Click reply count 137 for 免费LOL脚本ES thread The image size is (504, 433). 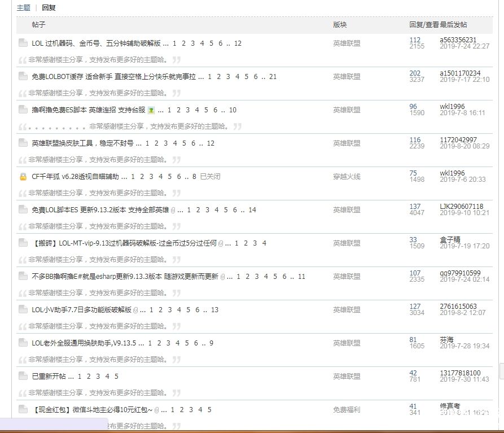pos(415,207)
